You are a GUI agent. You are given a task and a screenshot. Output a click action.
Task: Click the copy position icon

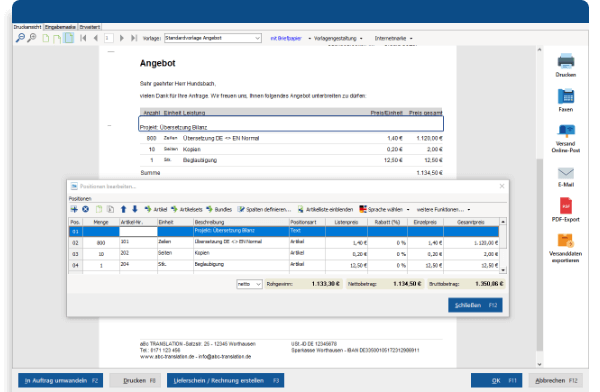99,209
